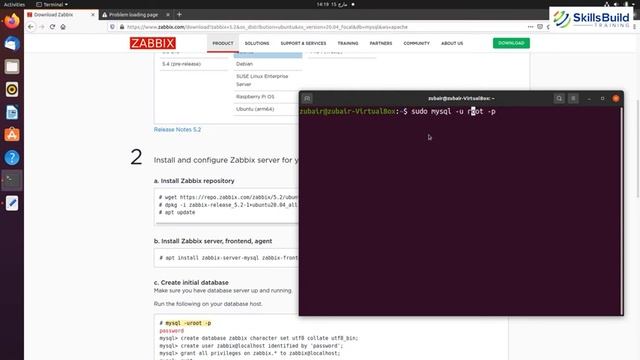Click the 'mysql -uroot -p' highlighted command
The image size is (640, 360).
[x=188, y=323]
